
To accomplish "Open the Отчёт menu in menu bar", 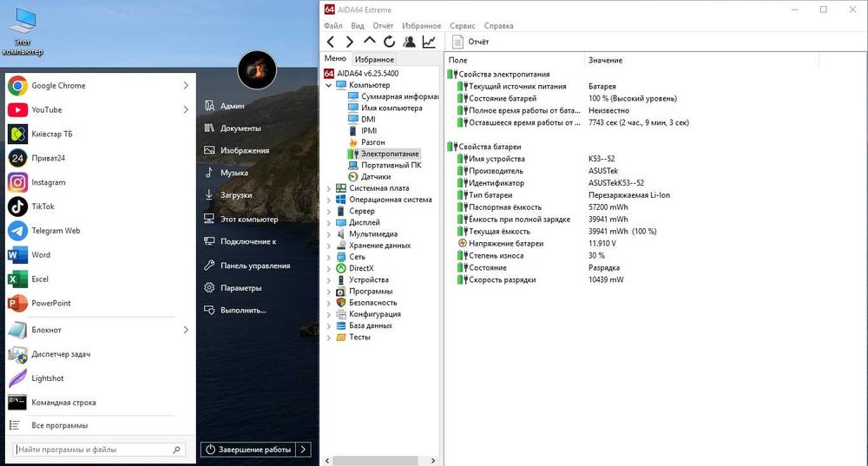I will point(383,26).
